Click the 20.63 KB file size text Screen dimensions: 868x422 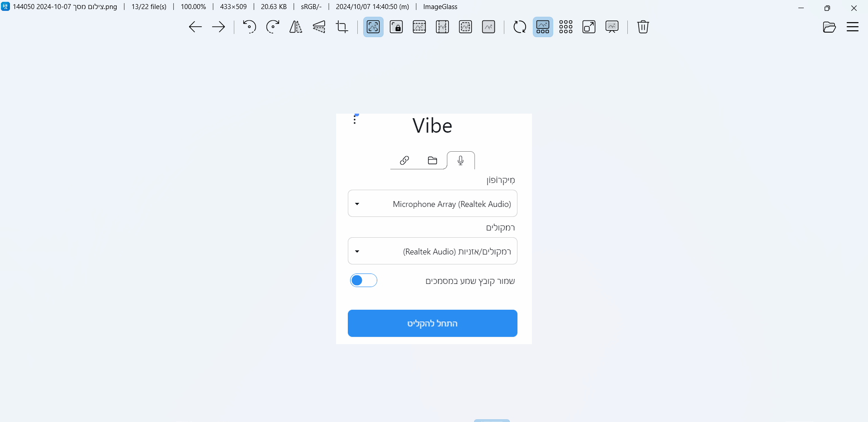pyautogui.click(x=274, y=7)
